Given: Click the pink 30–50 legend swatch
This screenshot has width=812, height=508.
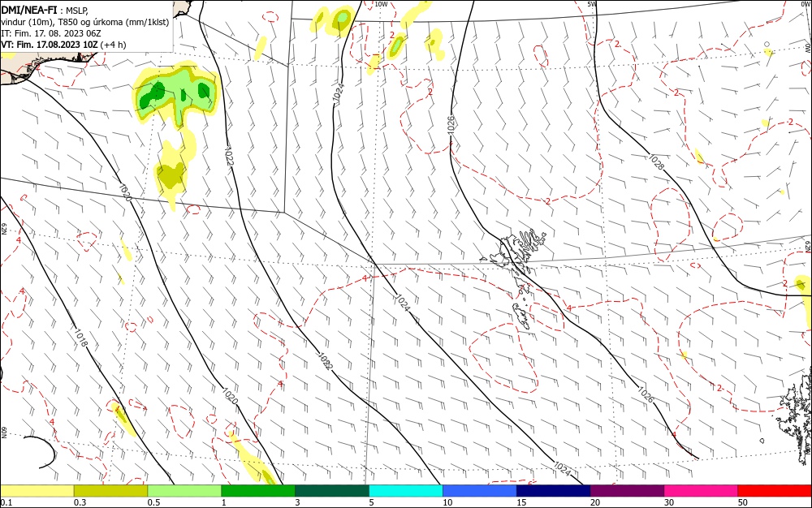Looking at the screenshot, I should pyautogui.click(x=701, y=491).
